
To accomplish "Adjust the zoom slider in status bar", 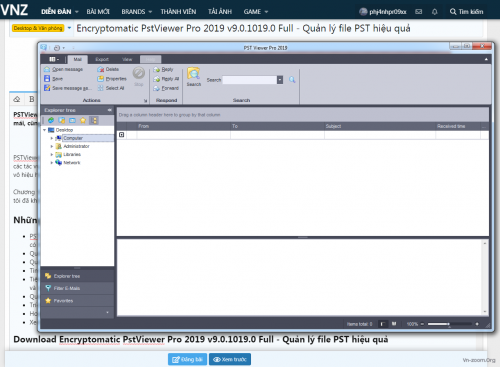I will [x=449, y=324].
